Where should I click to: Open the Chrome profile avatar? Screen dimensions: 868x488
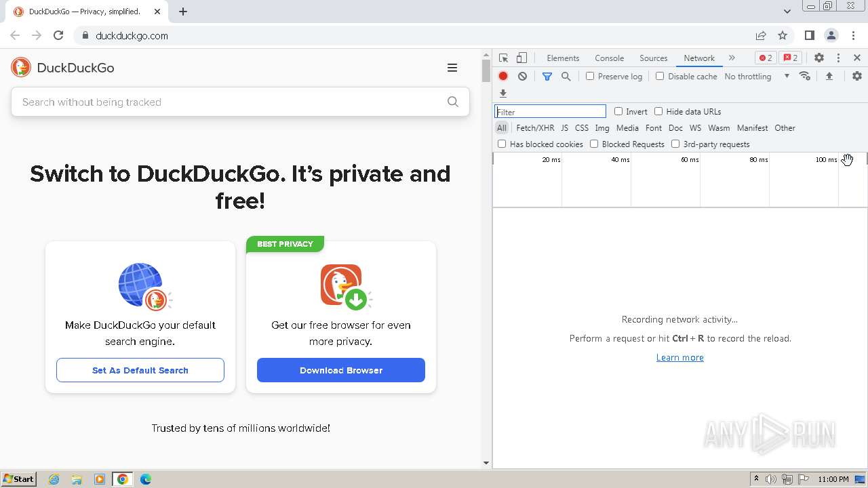pos(831,35)
